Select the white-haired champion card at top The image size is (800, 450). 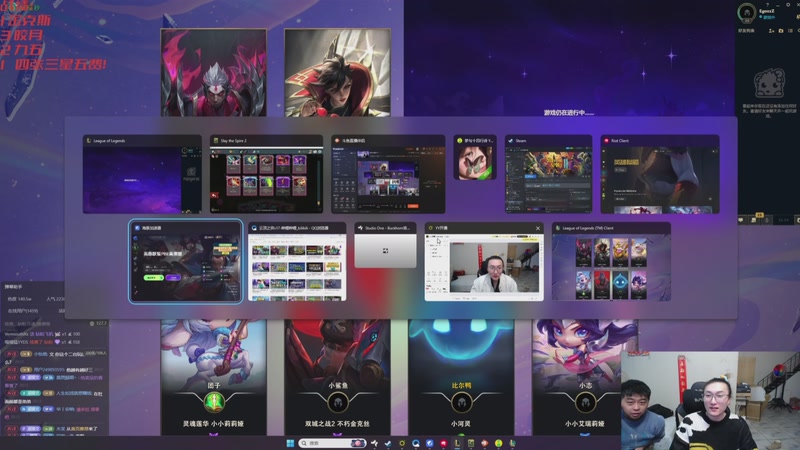tap(214, 72)
